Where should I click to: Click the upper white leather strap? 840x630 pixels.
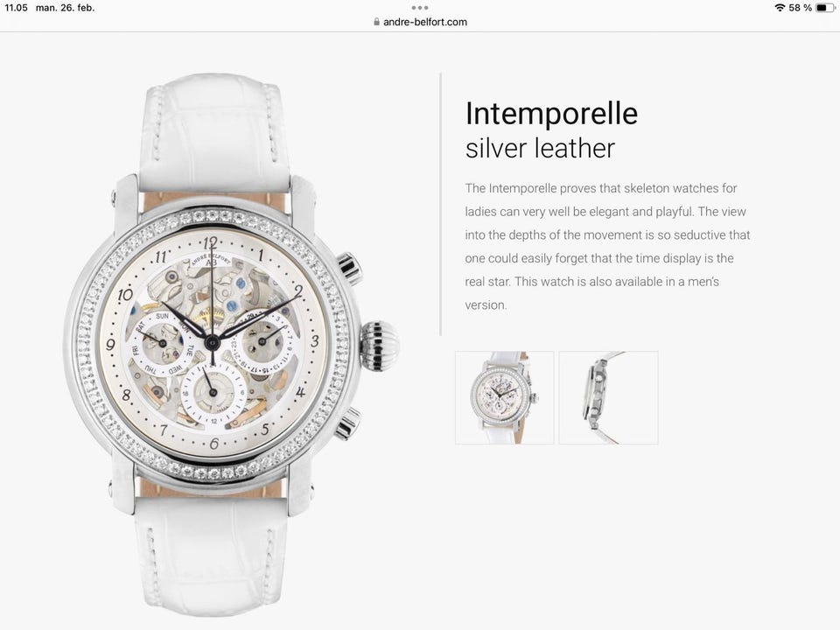(x=215, y=131)
